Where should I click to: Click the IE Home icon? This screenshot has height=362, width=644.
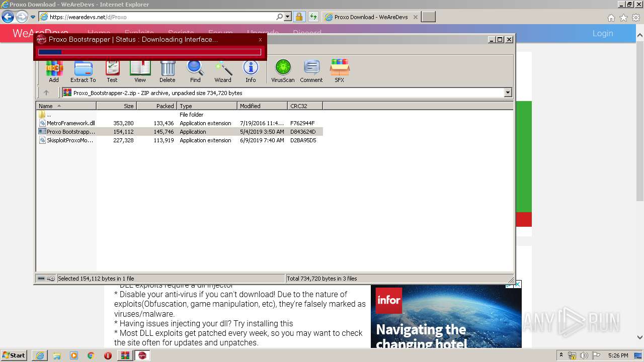(611, 18)
